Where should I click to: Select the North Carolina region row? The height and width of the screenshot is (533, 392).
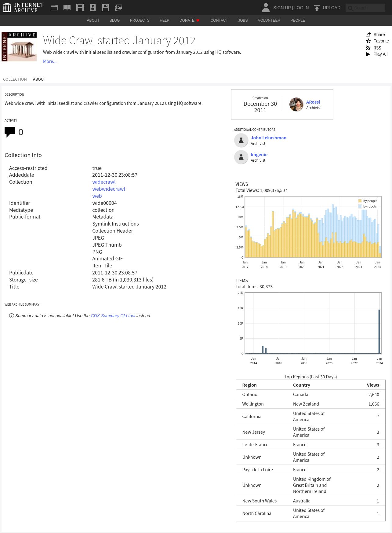click(311, 513)
